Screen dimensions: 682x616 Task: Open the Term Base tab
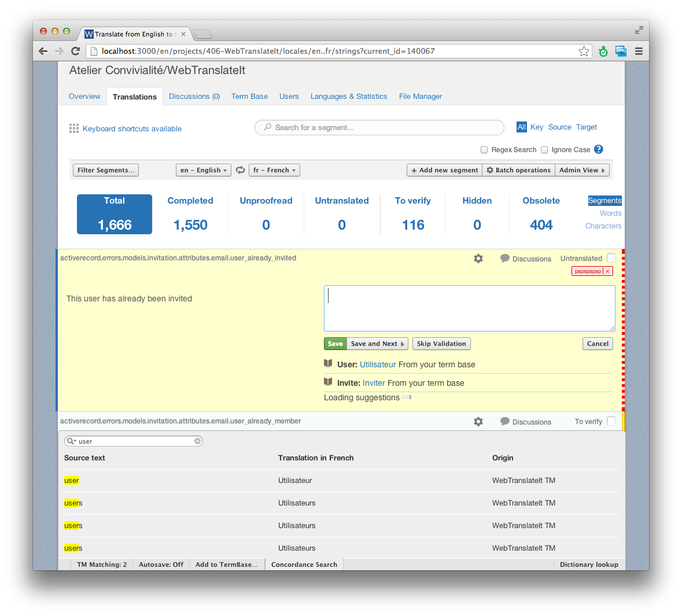249,96
